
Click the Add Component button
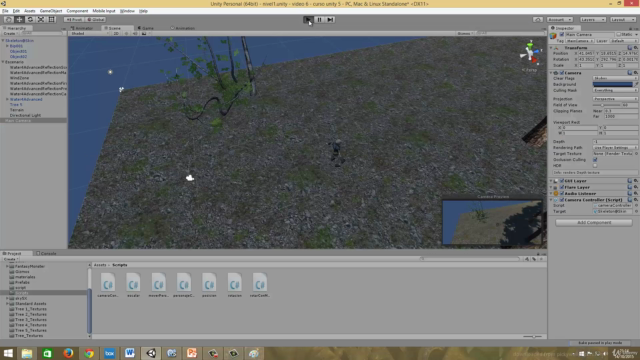(x=594, y=222)
